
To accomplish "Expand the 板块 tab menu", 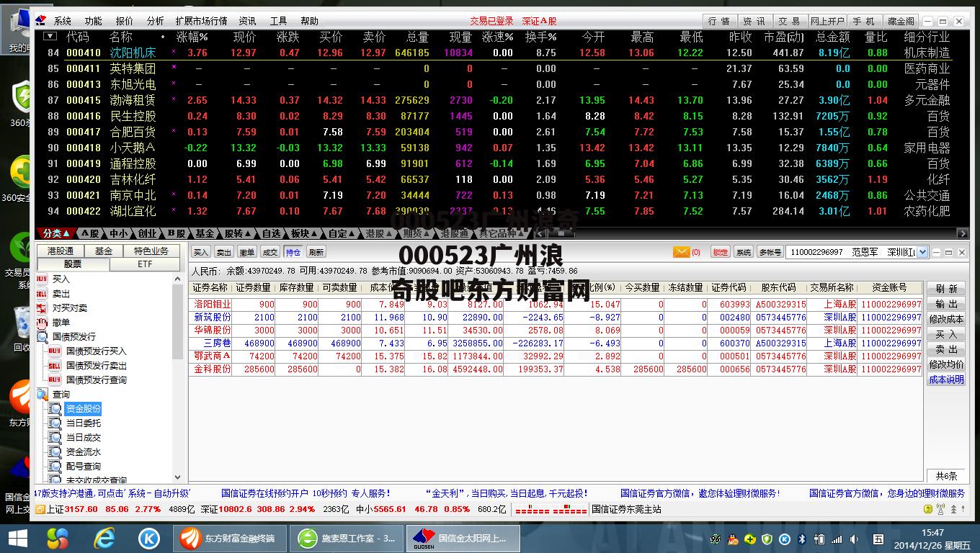I will [304, 233].
